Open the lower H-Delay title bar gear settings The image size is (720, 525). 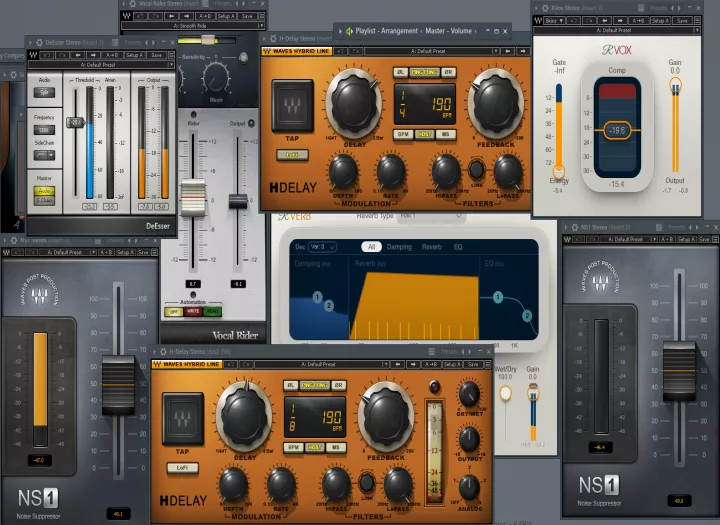pos(163,352)
